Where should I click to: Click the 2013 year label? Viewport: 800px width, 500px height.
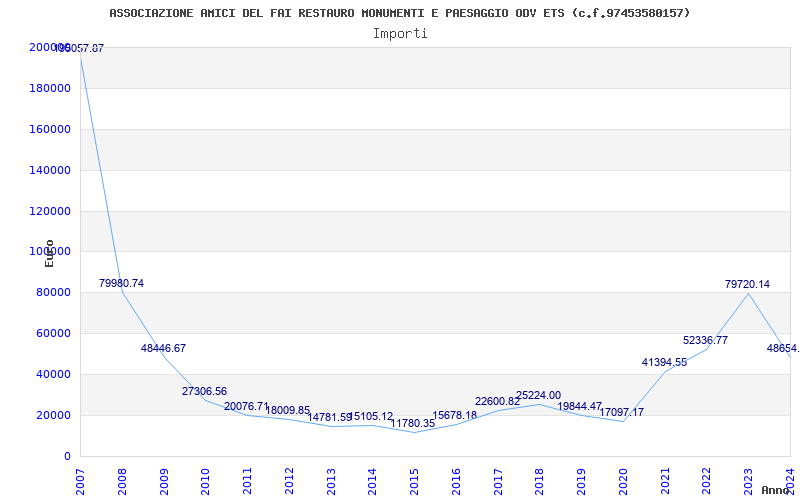coord(331,482)
